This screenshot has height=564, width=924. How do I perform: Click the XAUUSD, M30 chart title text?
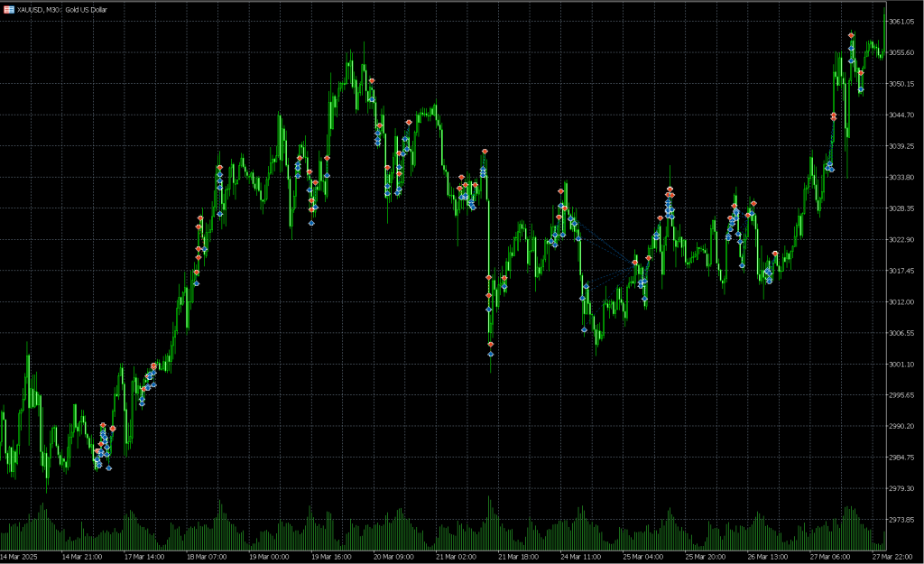[60, 8]
